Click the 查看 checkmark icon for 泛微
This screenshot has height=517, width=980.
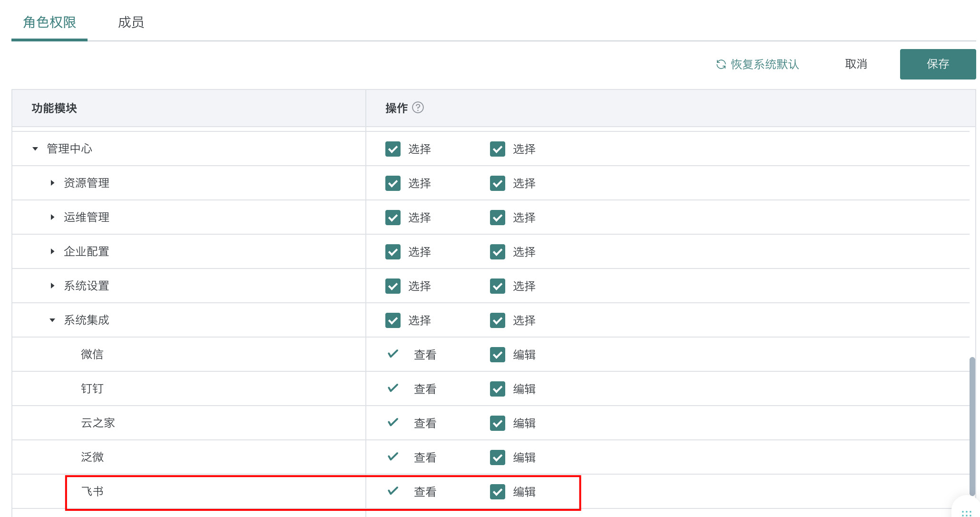tap(392, 457)
